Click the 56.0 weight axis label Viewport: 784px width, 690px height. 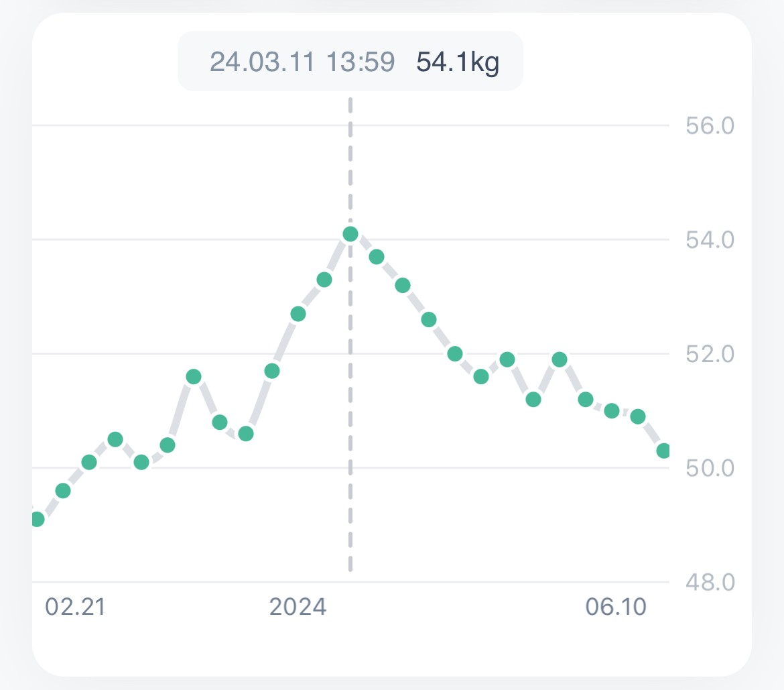(x=710, y=125)
